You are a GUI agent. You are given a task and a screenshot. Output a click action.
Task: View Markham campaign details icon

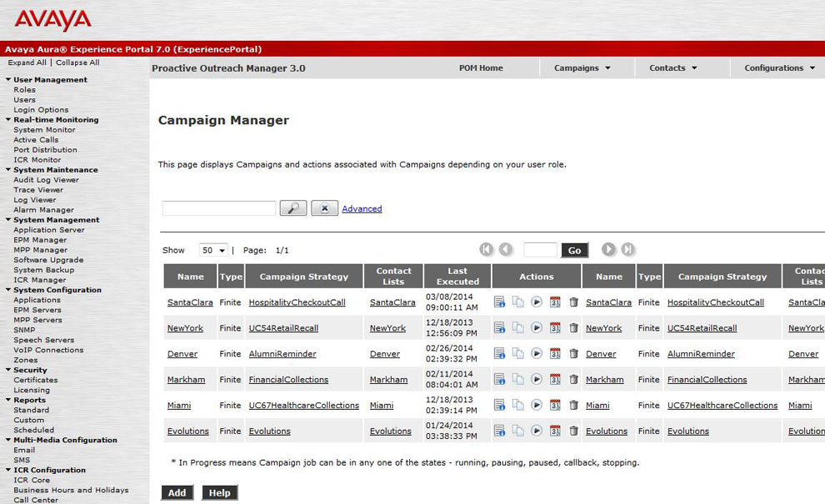499,379
